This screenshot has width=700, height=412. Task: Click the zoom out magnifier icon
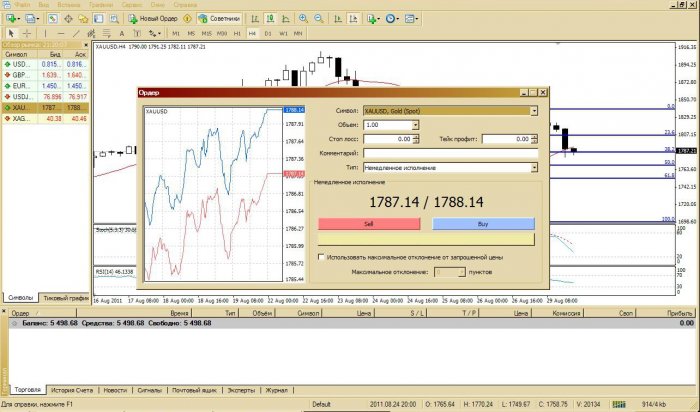pyautogui.click(x=320, y=18)
